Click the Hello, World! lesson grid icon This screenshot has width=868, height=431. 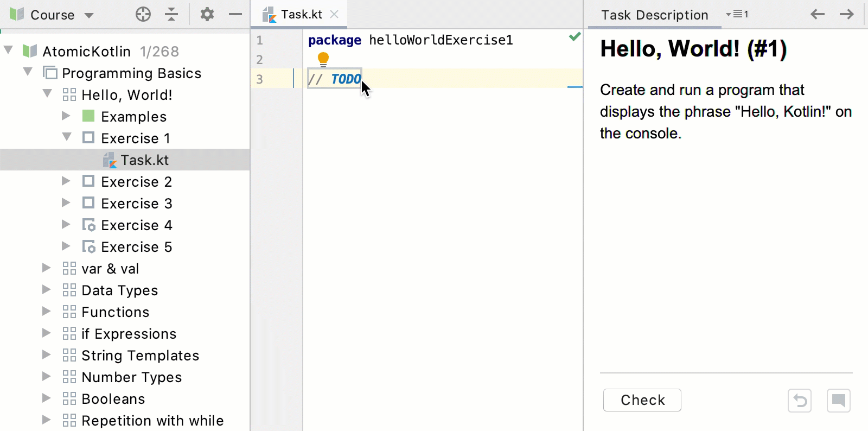[69, 94]
